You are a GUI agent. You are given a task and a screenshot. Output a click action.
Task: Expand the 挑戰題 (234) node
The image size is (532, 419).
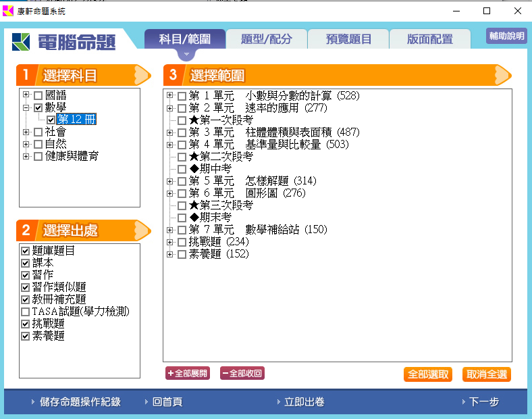tap(170, 242)
